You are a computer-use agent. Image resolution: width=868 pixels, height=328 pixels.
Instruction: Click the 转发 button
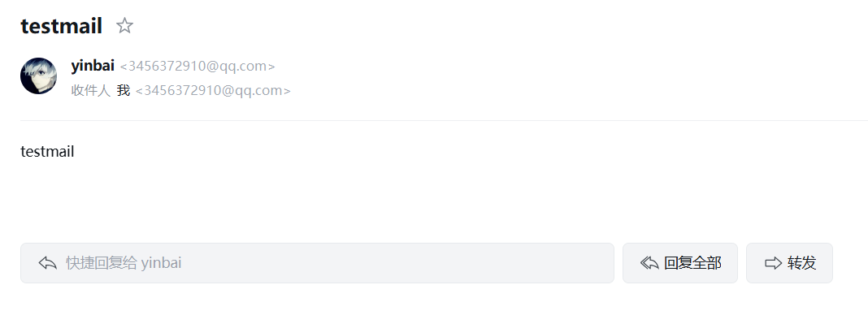click(x=789, y=263)
